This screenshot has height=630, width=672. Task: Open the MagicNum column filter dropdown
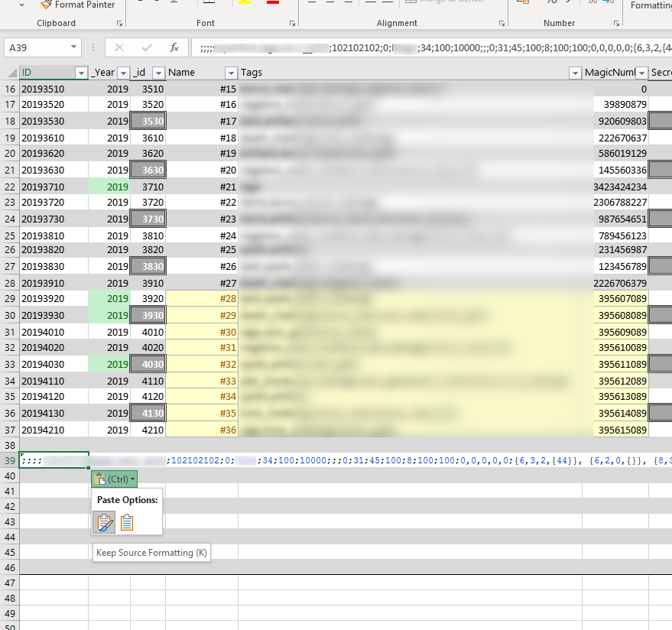point(641,73)
